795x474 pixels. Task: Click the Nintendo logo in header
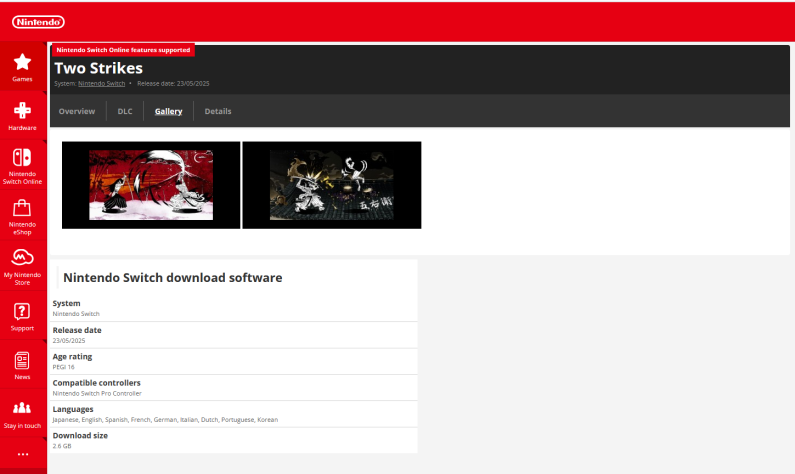[x=38, y=21]
